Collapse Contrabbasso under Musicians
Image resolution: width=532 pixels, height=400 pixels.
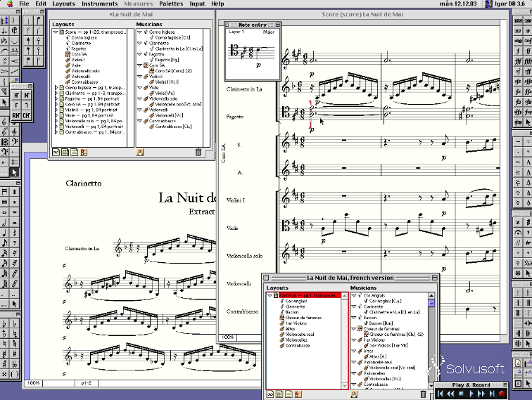[139, 121]
